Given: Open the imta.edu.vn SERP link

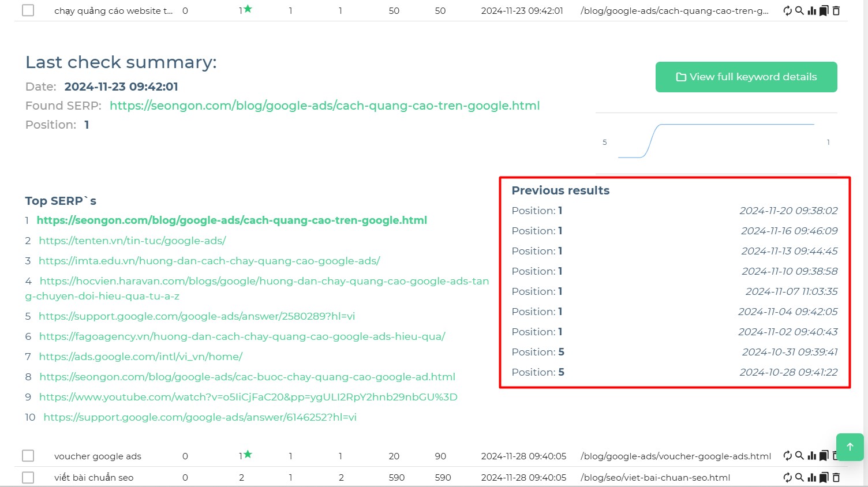Looking at the screenshot, I should (209, 261).
